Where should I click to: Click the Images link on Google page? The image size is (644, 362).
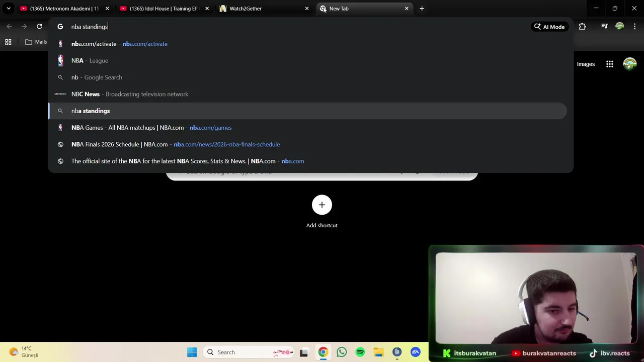(586, 64)
